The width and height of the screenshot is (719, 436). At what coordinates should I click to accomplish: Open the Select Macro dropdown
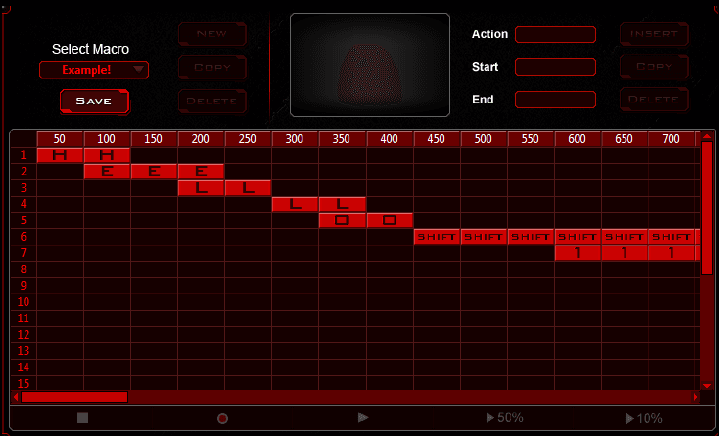pyautogui.click(x=94, y=70)
